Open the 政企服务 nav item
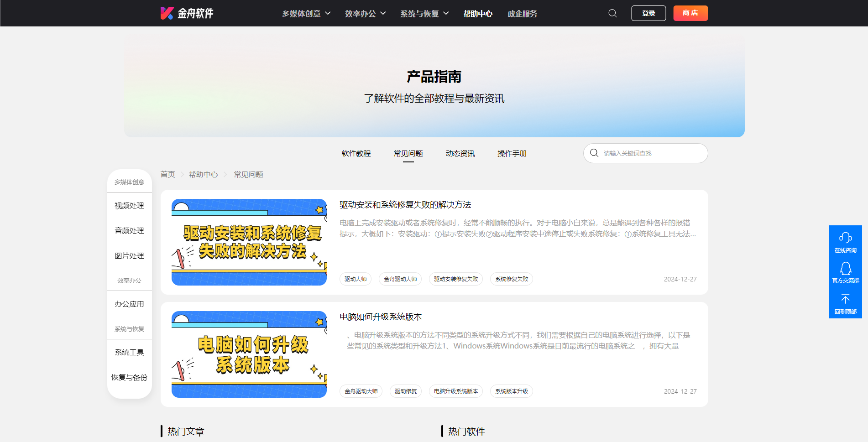Screen dimensions: 868x442 522,14
